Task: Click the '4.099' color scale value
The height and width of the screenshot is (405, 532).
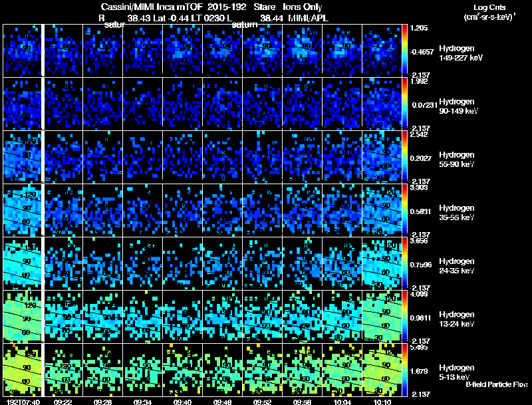Action: pyautogui.click(x=420, y=294)
